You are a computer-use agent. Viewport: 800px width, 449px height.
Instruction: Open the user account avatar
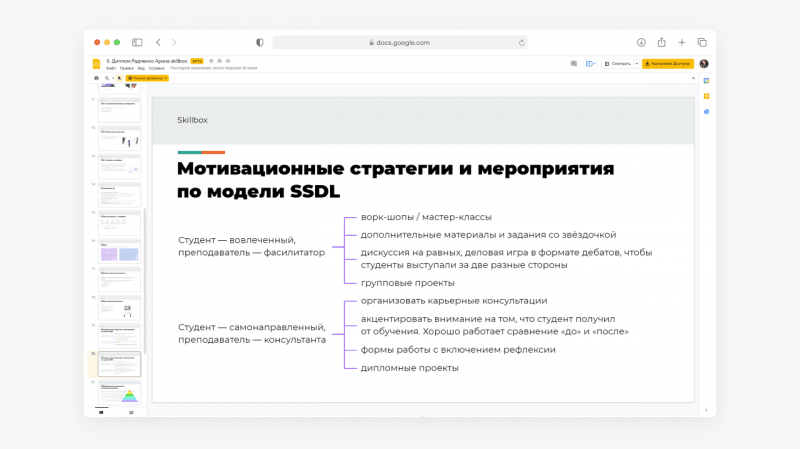704,64
